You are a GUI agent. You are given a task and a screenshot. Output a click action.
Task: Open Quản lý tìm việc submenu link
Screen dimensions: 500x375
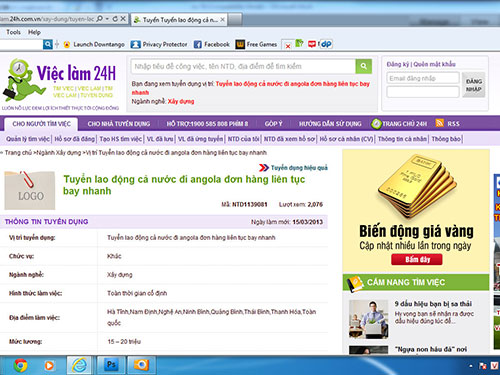click(x=28, y=139)
